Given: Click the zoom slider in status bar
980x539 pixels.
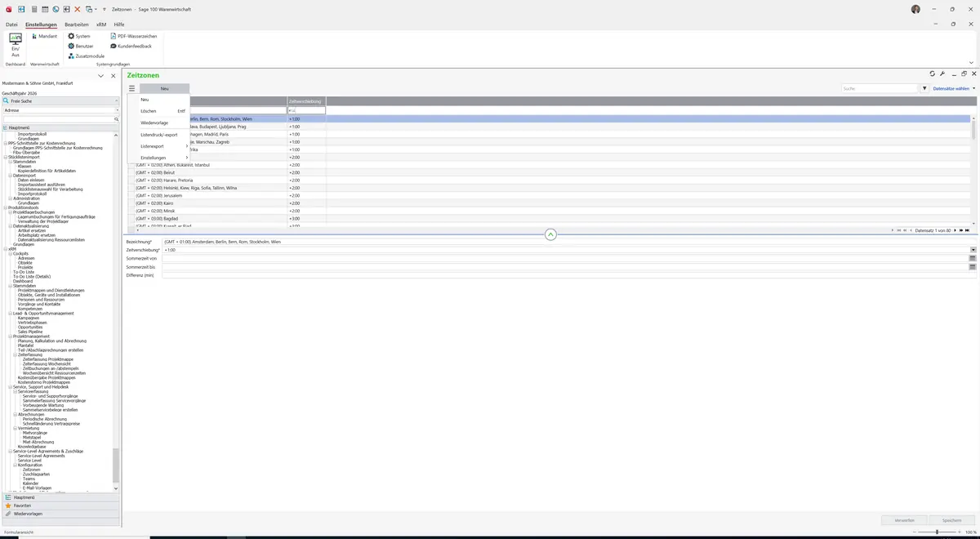Looking at the screenshot, I should coord(937,532).
